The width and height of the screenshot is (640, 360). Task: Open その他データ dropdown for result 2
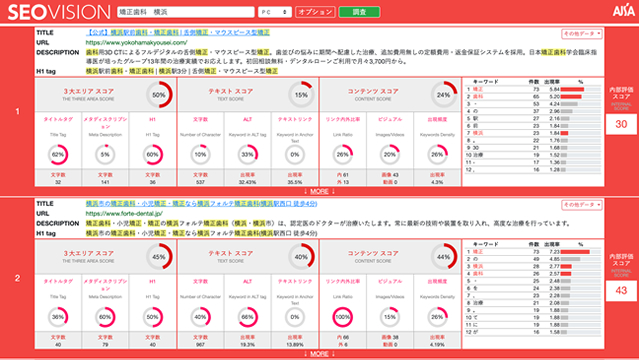(x=582, y=204)
